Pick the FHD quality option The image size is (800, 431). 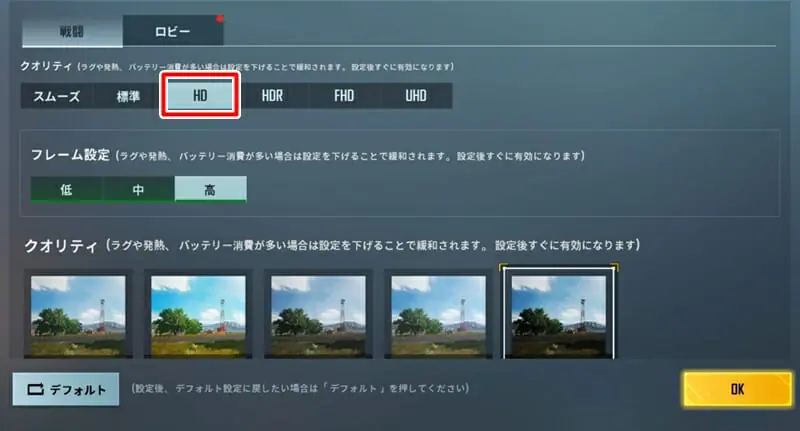coord(344,96)
